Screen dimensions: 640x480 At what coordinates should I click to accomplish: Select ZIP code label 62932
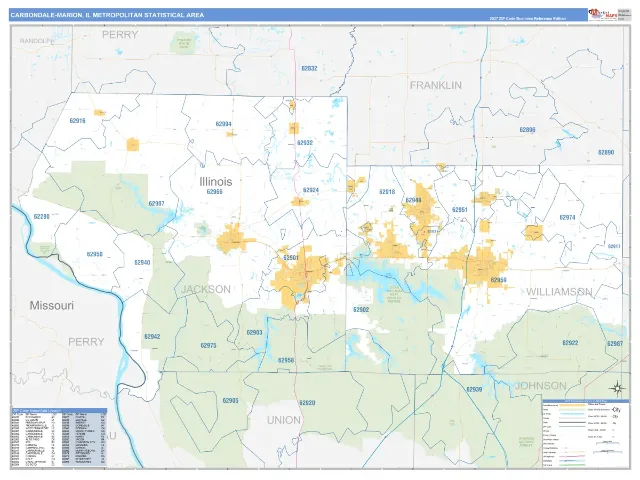(x=305, y=143)
